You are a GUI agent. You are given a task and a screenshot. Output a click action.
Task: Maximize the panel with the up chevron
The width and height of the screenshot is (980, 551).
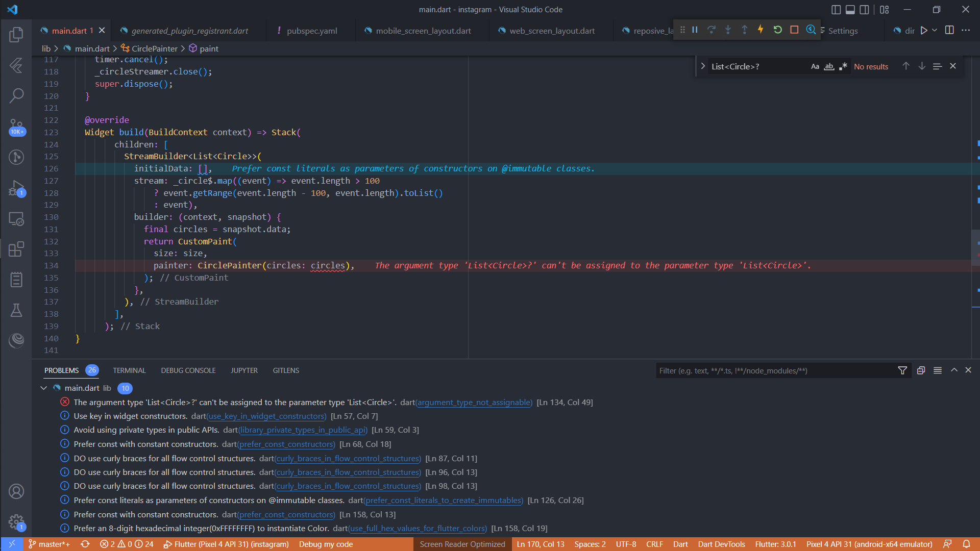pyautogui.click(x=954, y=370)
